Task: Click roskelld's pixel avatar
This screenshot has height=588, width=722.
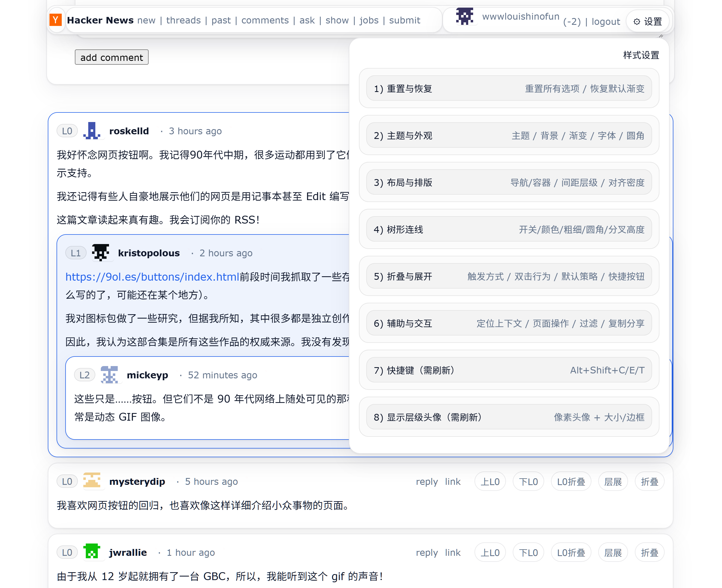Action: [x=92, y=131]
